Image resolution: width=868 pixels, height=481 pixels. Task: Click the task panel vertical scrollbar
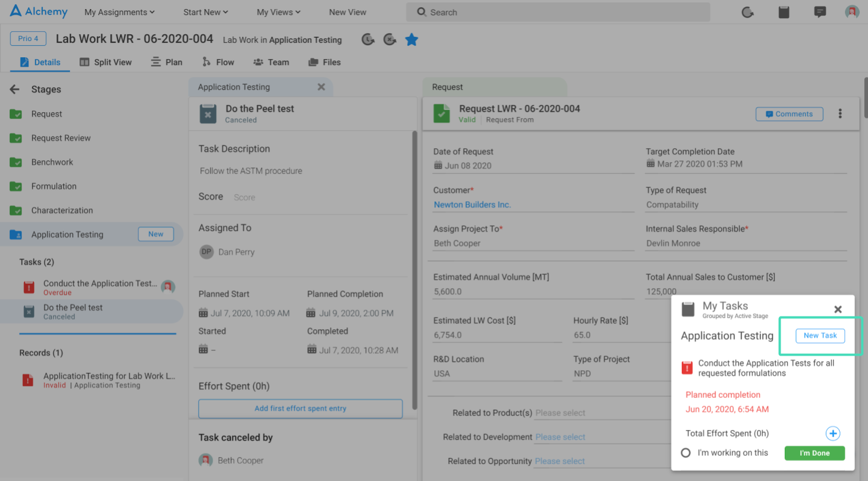[x=414, y=271]
